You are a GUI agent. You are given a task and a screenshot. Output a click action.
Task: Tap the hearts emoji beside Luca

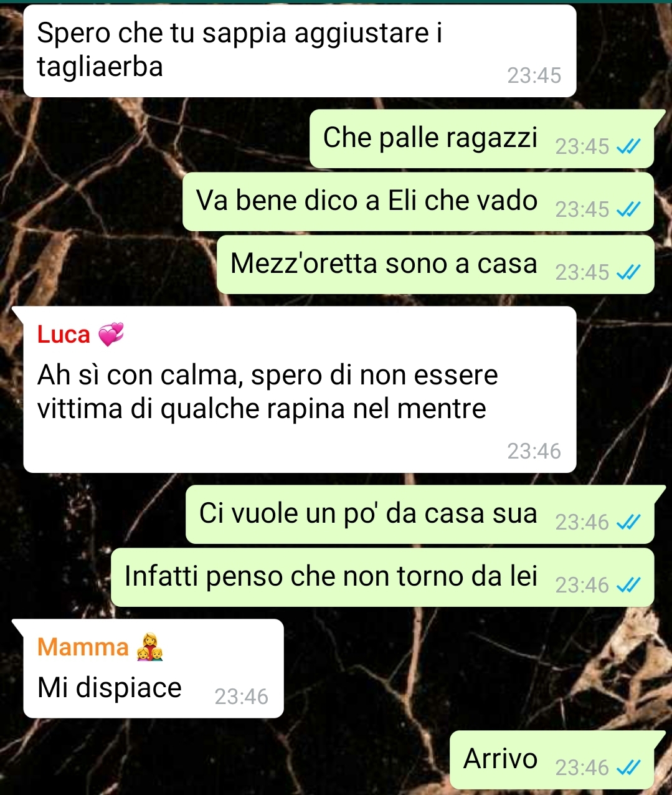tap(111, 335)
